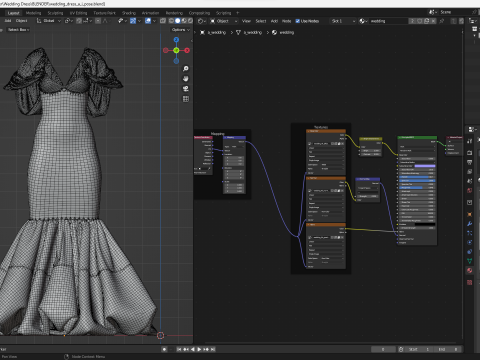The height and width of the screenshot is (360, 480).
Task: Click the wedding material name field
Action: 388,21
